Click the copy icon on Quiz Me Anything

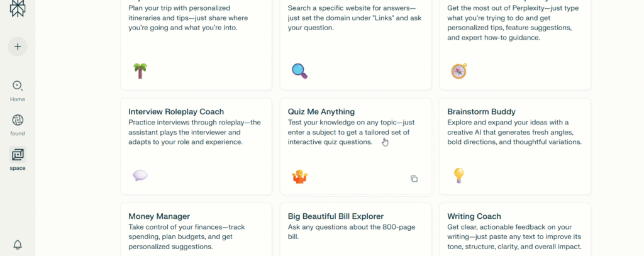pyautogui.click(x=414, y=179)
